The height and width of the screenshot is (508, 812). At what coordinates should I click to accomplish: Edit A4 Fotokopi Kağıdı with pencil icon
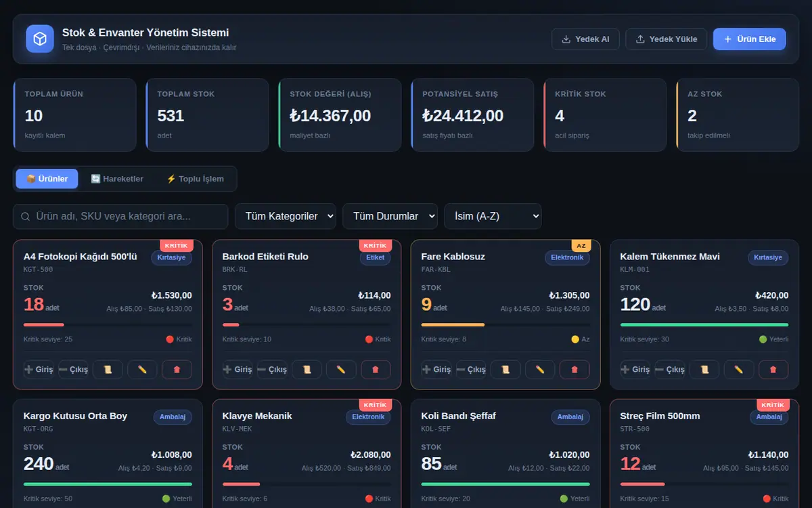pyautogui.click(x=142, y=369)
